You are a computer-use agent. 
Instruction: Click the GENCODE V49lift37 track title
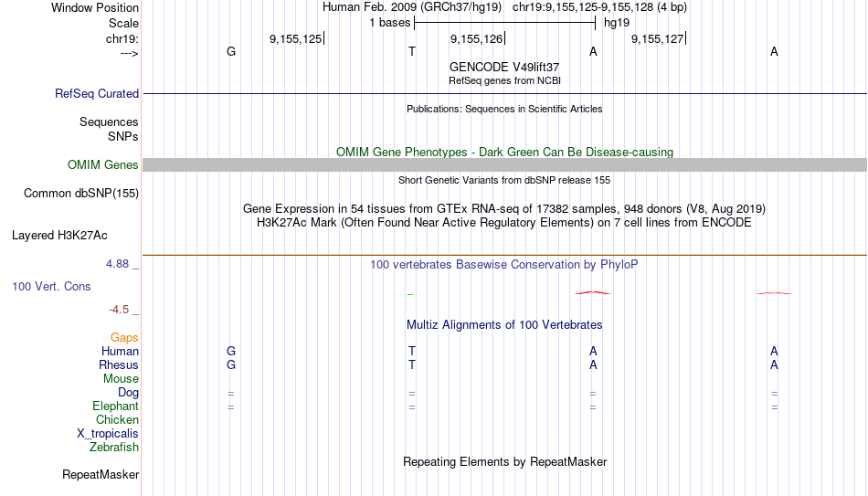click(503, 67)
